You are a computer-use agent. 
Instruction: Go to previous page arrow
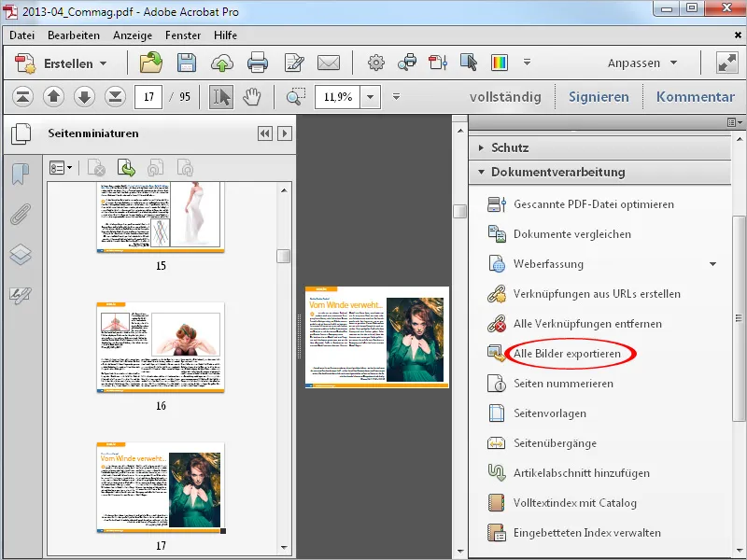(x=53, y=97)
